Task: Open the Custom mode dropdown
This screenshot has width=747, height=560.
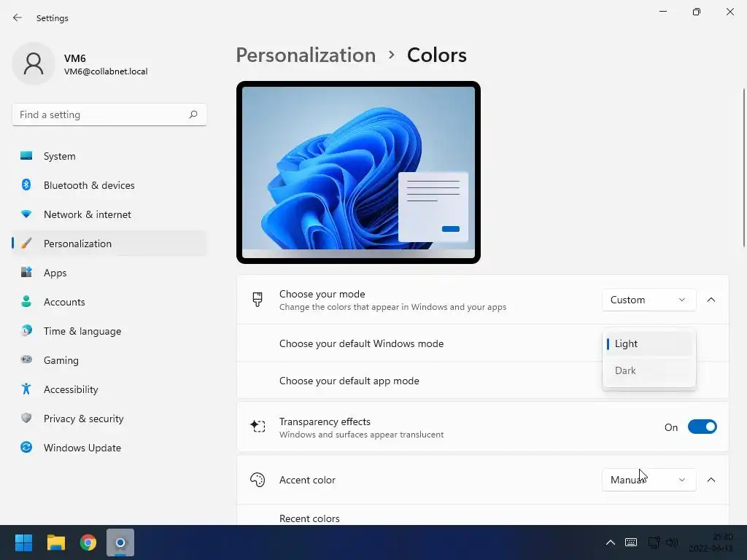Action: 649,300
